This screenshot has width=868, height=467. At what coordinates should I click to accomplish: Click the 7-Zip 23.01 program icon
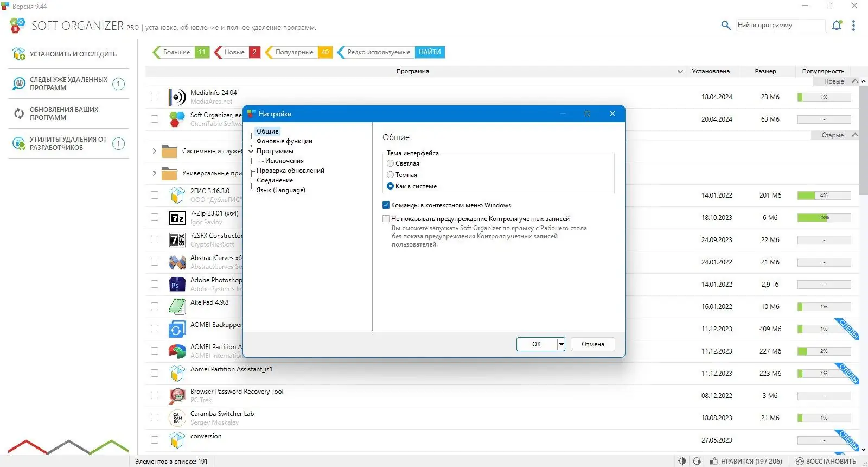tap(177, 218)
